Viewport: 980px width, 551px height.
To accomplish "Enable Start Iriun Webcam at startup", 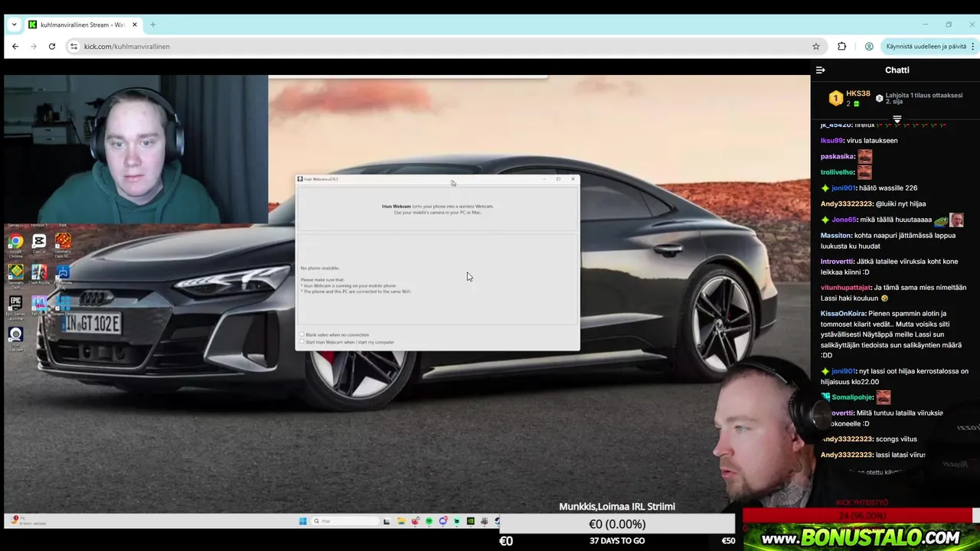I will [x=302, y=342].
